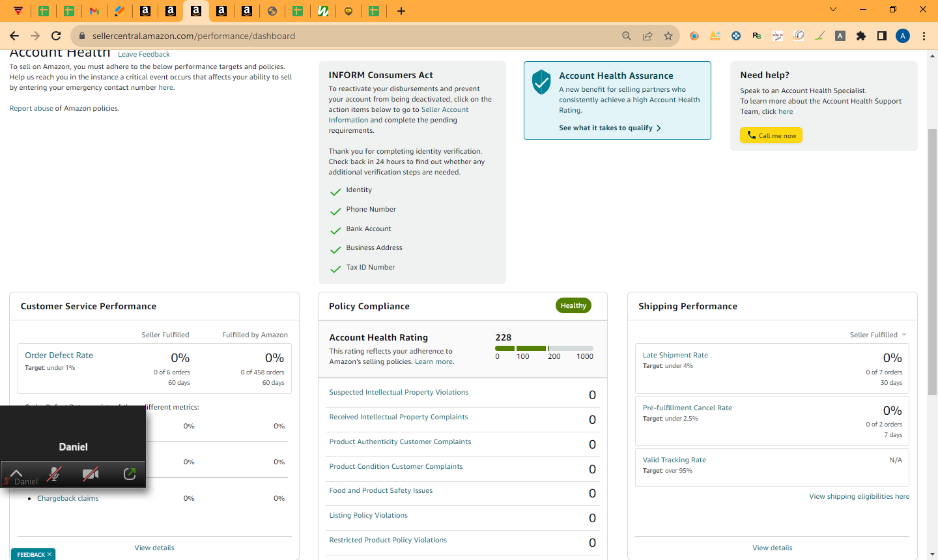Image resolution: width=938 pixels, height=560 pixels.
Task: Click the browser forward arrow
Action: [35, 36]
